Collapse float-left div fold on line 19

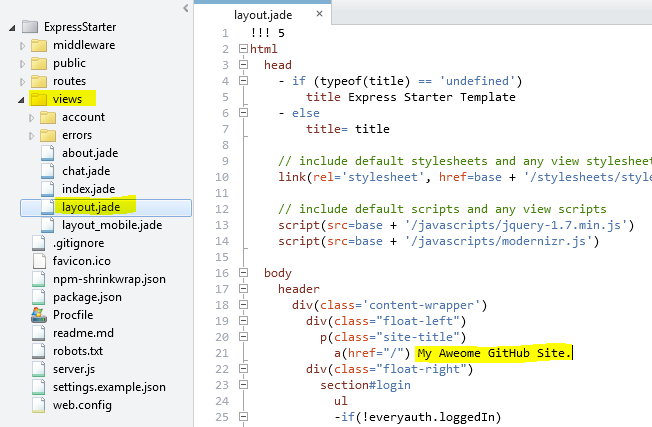244,321
